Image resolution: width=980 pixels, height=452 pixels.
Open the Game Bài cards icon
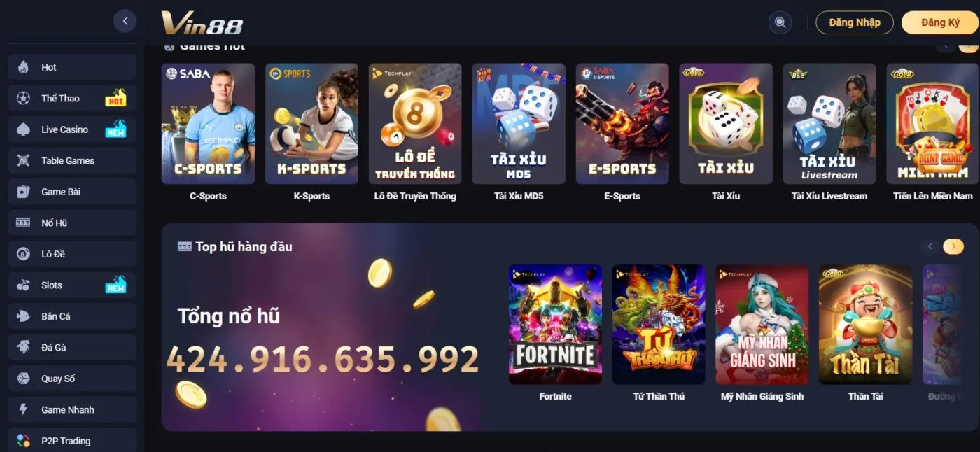(23, 192)
